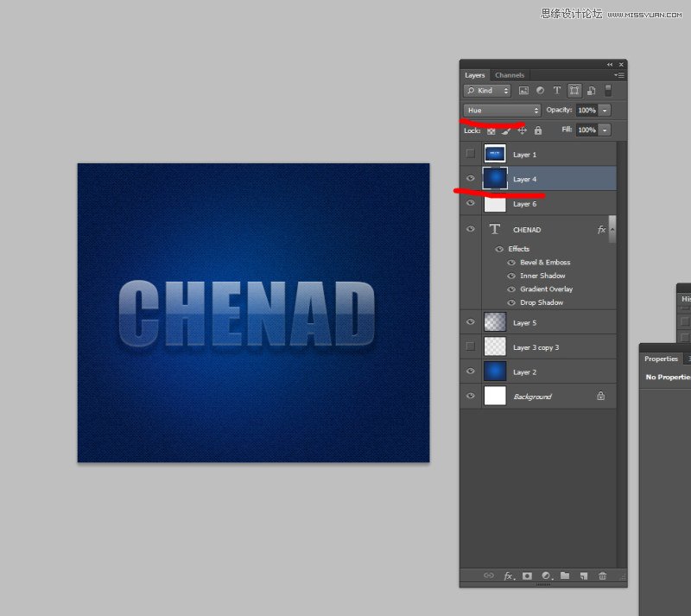Select the Layers tab

click(x=474, y=75)
